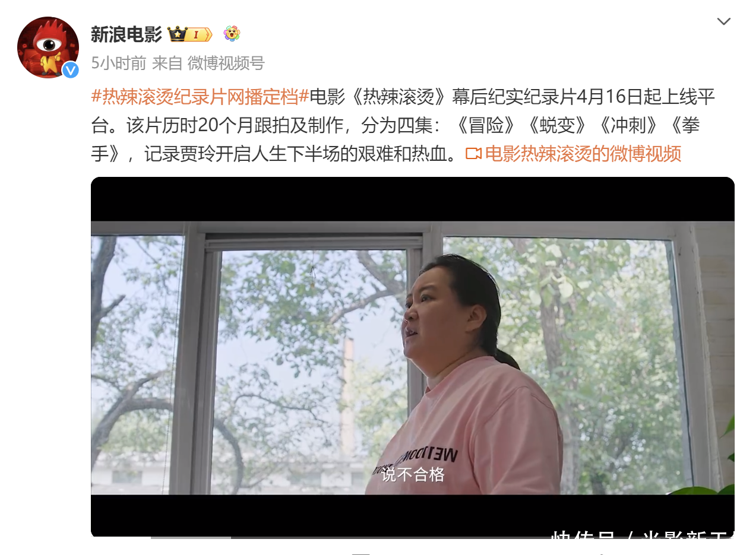Screen dimensions: 756x555
Task: Click the left window pane in the video
Action: coord(137,363)
